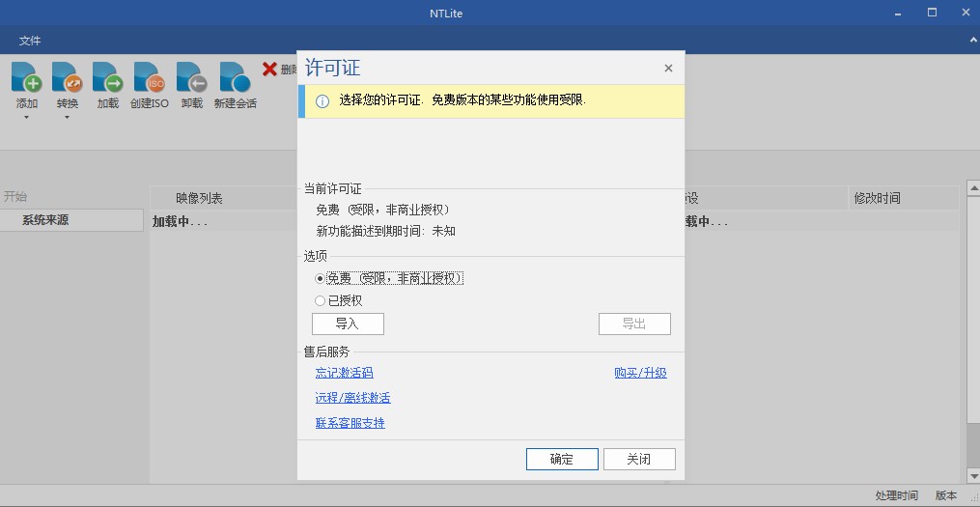Click the info icon in yellow banner
The height and width of the screenshot is (507, 980).
tap(322, 101)
